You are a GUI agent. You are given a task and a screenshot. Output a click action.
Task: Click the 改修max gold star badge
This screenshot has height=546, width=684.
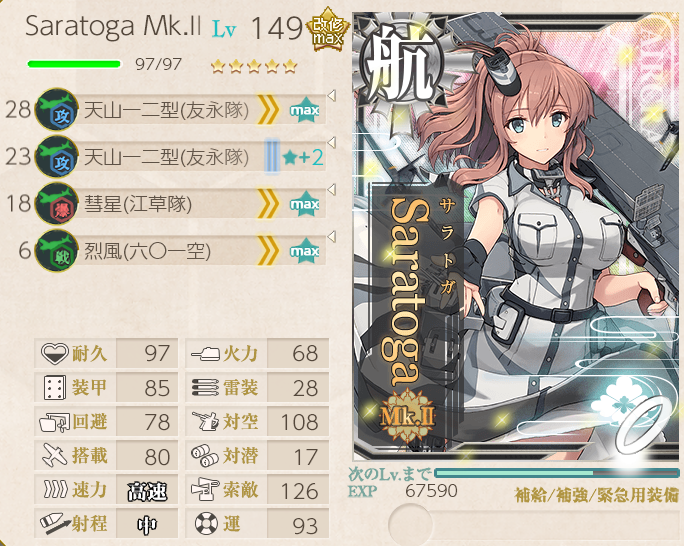pyautogui.click(x=328, y=31)
